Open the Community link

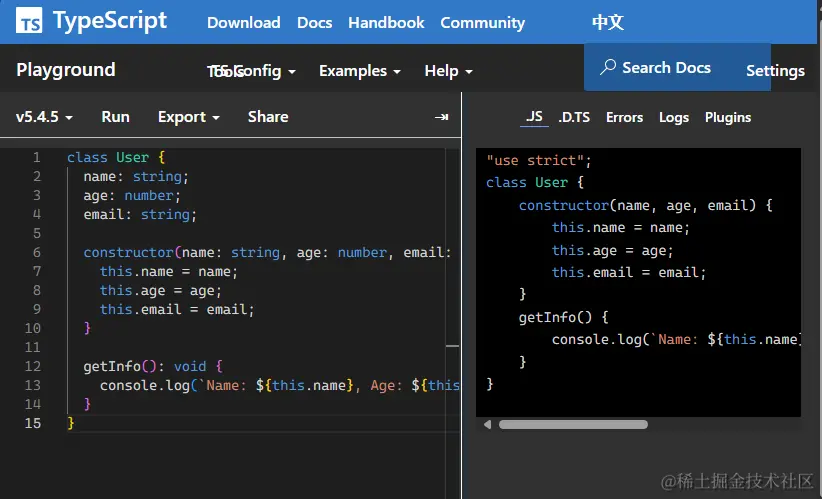(x=482, y=23)
